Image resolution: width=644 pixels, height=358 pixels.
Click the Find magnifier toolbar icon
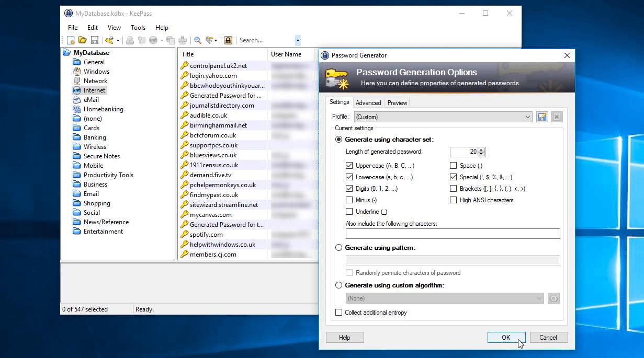(198, 40)
